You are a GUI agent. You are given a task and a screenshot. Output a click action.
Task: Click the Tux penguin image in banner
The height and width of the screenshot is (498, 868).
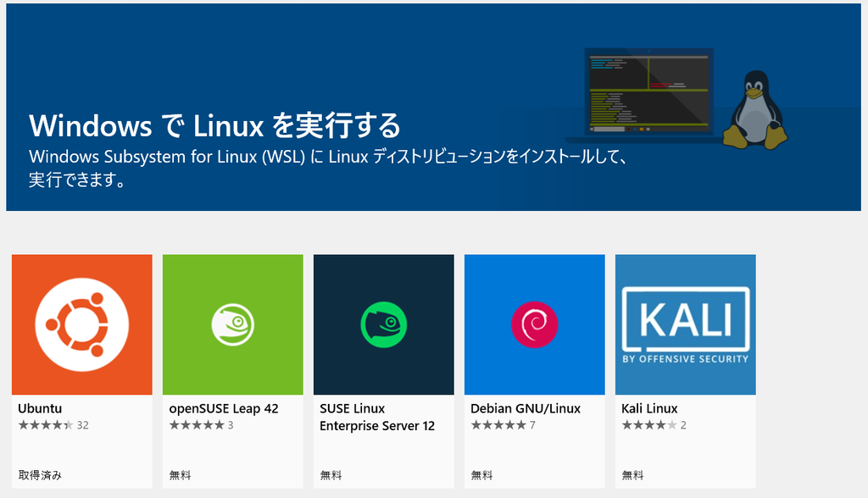755,109
